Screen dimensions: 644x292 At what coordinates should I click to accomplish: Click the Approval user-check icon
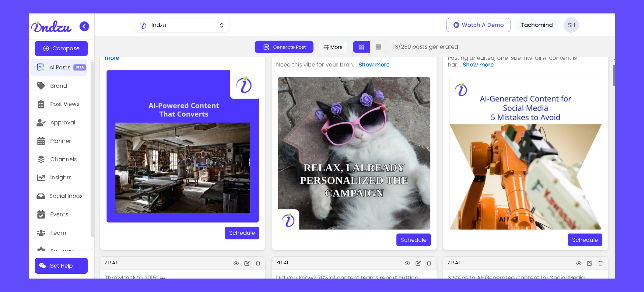coord(41,123)
